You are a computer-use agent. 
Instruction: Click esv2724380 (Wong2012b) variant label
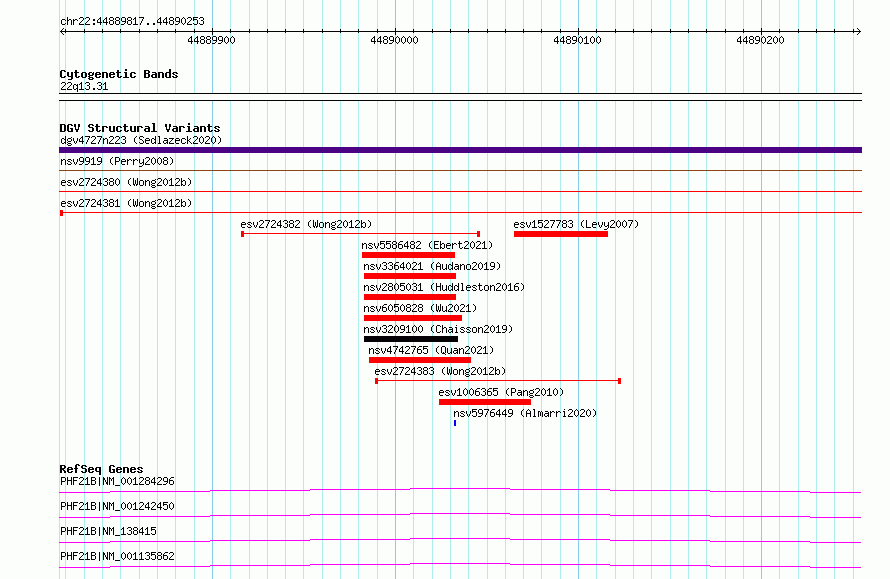click(126, 182)
